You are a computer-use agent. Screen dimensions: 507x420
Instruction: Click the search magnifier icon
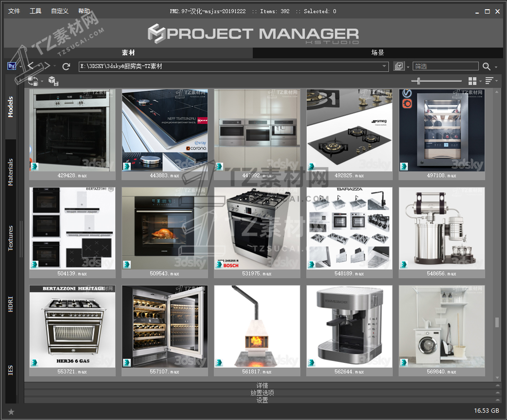[x=486, y=67]
